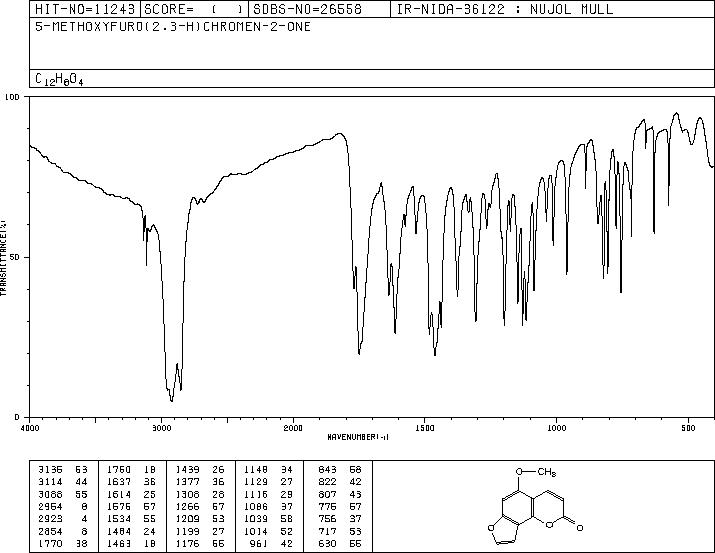Click the 3000 label on the wavenumber axis

pyautogui.click(x=161, y=428)
